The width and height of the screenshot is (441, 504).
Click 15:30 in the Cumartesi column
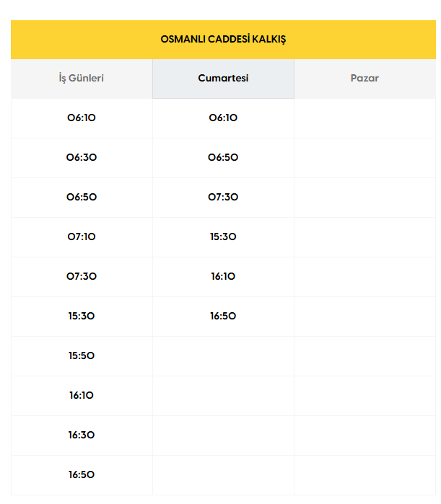[223, 236]
